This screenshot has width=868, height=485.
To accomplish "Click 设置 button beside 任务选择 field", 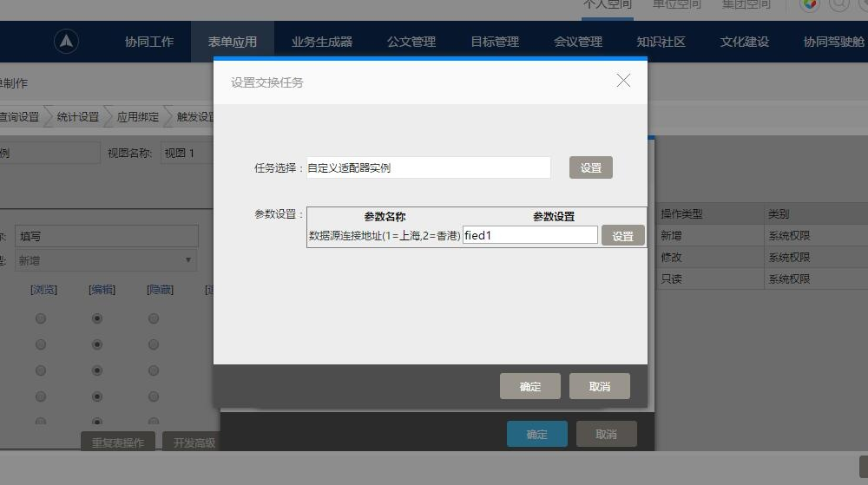I will [x=590, y=167].
